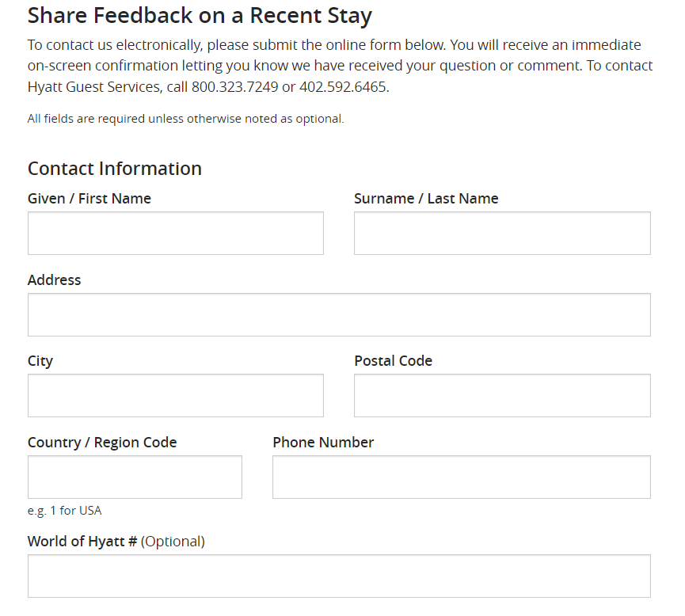Image resolution: width=685 pixels, height=616 pixels.
Task: Click the Postal Code label
Action: pyautogui.click(x=393, y=360)
